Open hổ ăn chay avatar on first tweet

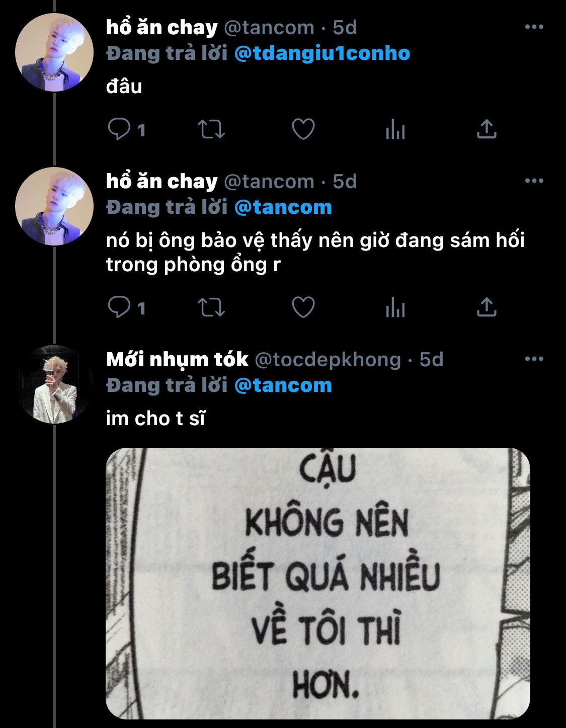[x=54, y=52]
